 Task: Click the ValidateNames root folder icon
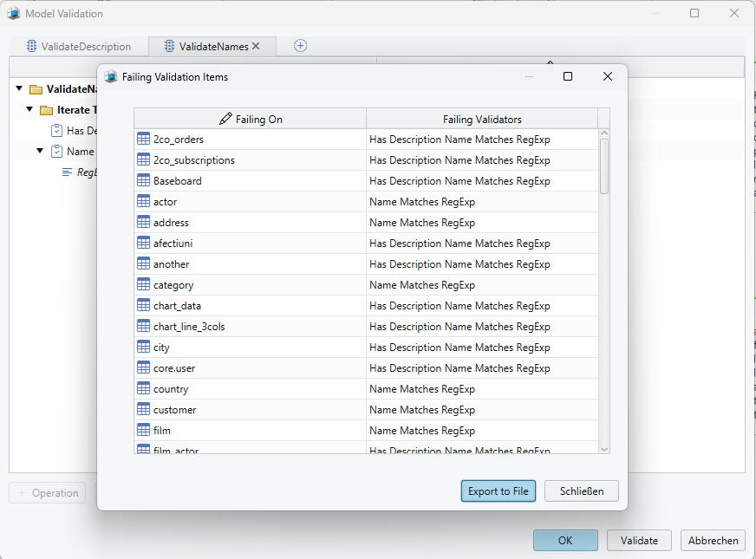tap(36, 89)
